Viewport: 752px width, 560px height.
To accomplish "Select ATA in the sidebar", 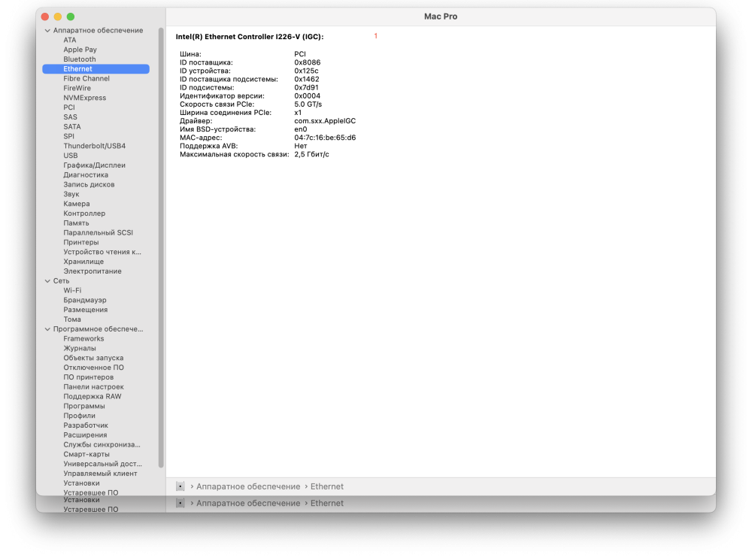I will click(x=69, y=40).
